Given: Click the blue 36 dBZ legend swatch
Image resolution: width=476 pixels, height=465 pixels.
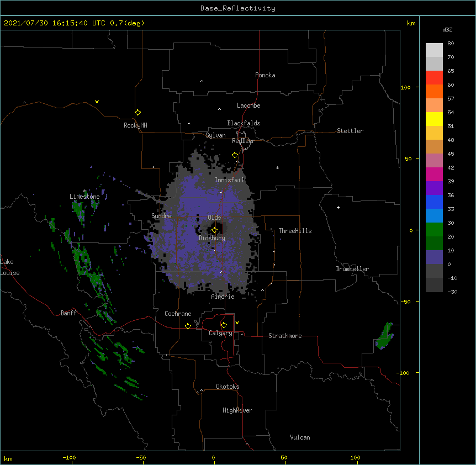Looking at the screenshot, I should pos(434,202).
